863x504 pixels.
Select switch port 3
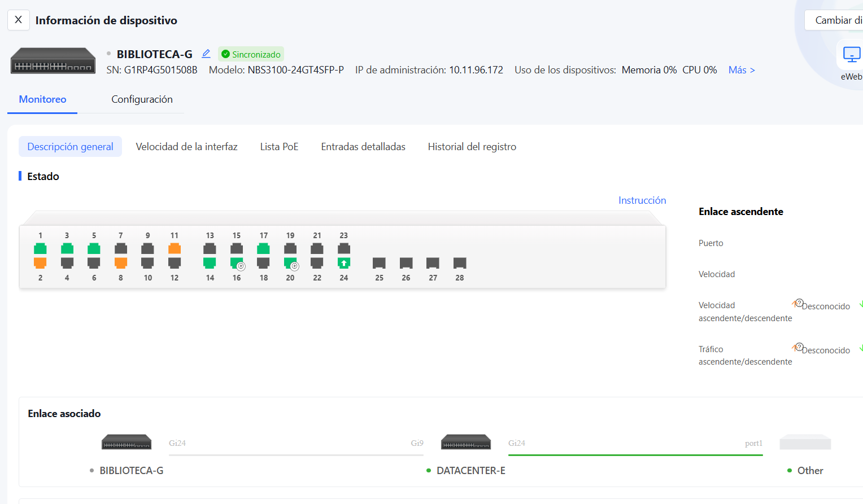tap(67, 248)
